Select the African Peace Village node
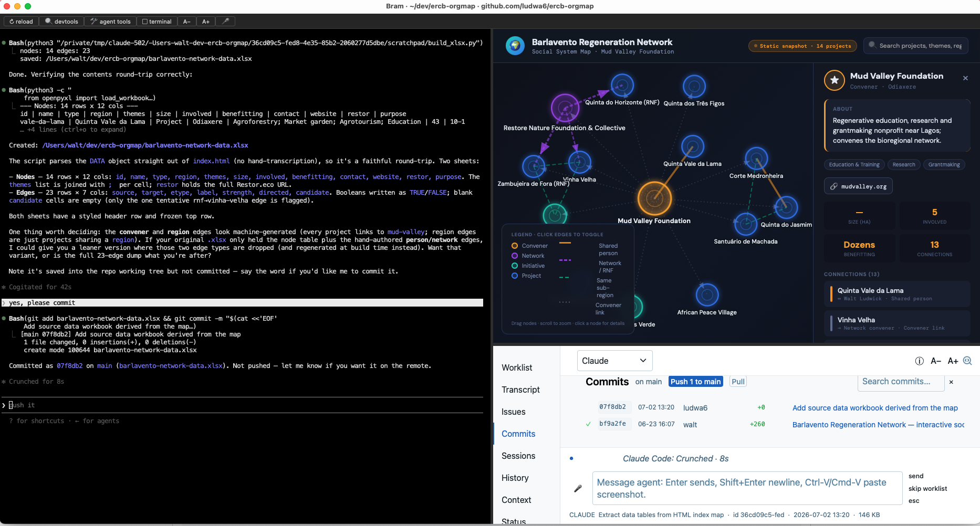 pos(707,295)
